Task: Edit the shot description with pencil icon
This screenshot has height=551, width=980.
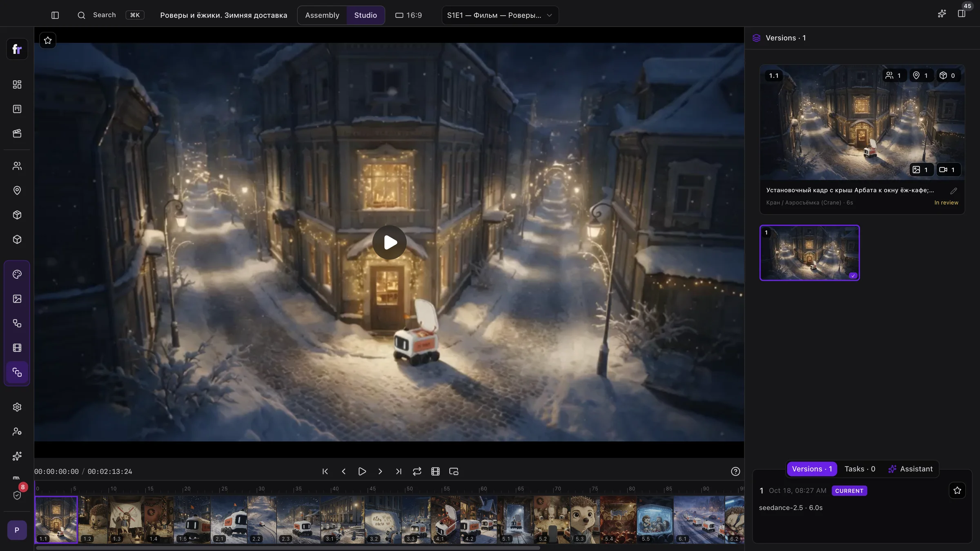Action: click(953, 191)
